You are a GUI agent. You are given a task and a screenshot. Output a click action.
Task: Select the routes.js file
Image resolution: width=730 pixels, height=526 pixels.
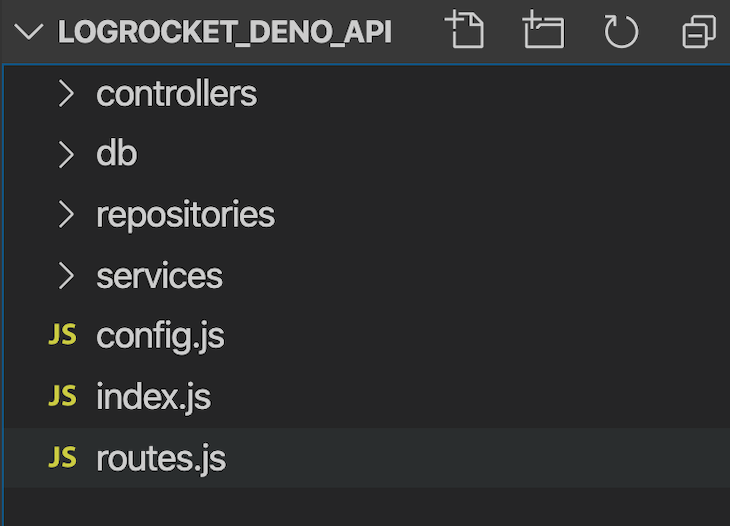click(x=367, y=458)
